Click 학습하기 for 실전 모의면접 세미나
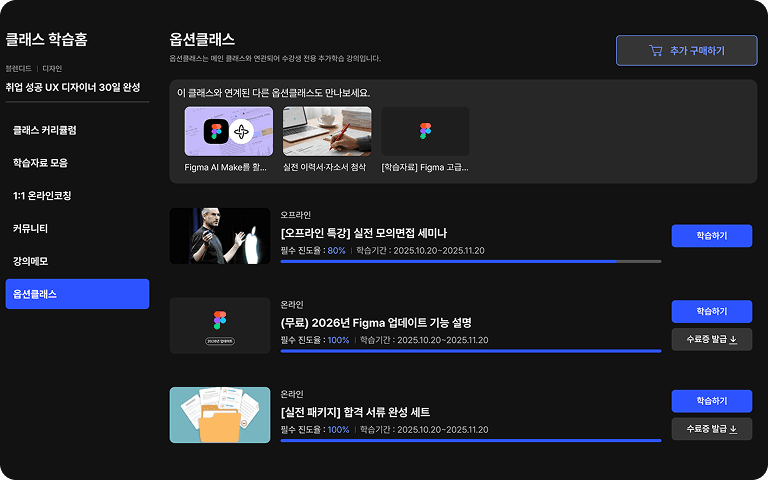This screenshot has height=480, width=768. [x=712, y=236]
